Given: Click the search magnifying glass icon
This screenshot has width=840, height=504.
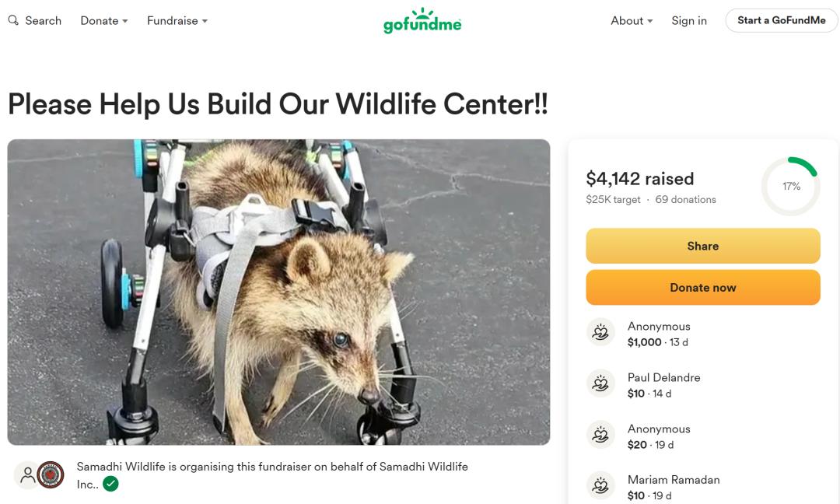Looking at the screenshot, I should [13, 20].
